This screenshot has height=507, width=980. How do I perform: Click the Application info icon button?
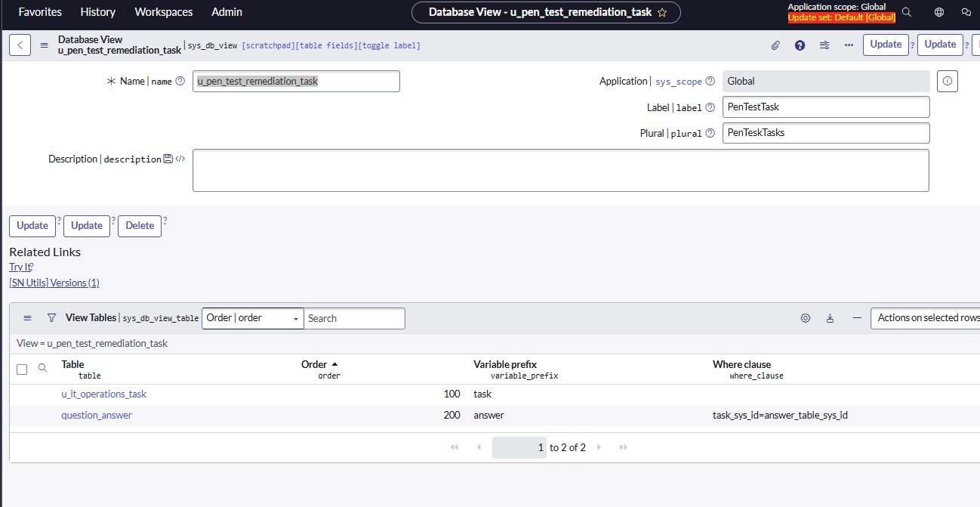point(947,82)
